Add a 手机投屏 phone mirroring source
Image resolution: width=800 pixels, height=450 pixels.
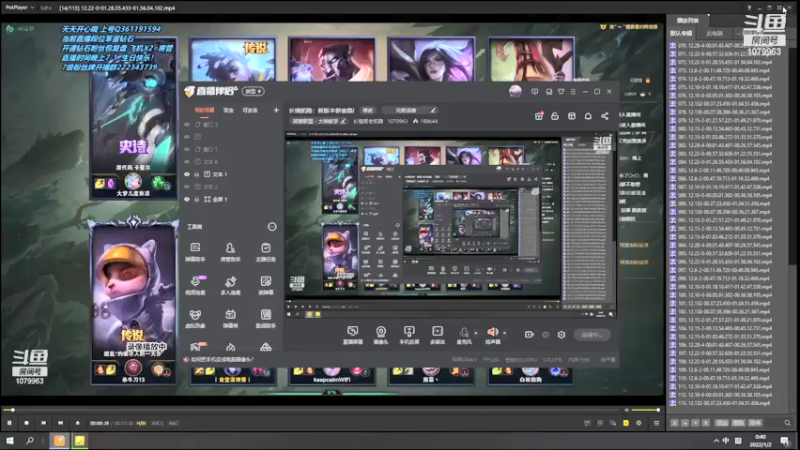coord(409,335)
